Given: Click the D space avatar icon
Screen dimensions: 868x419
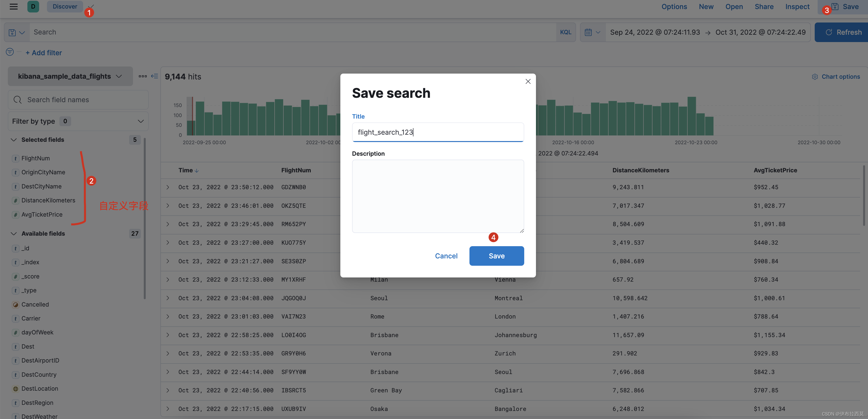Looking at the screenshot, I should coord(33,6).
